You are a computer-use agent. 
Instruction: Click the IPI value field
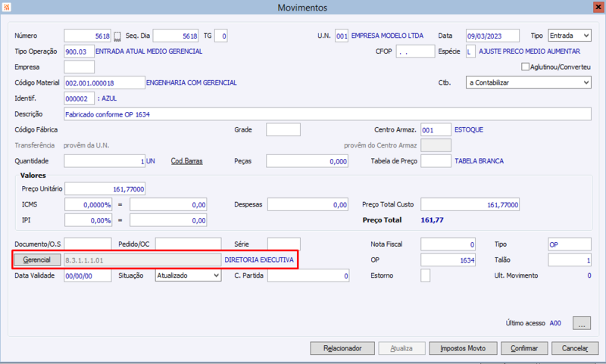pyautogui.click(x=168, y=220)
